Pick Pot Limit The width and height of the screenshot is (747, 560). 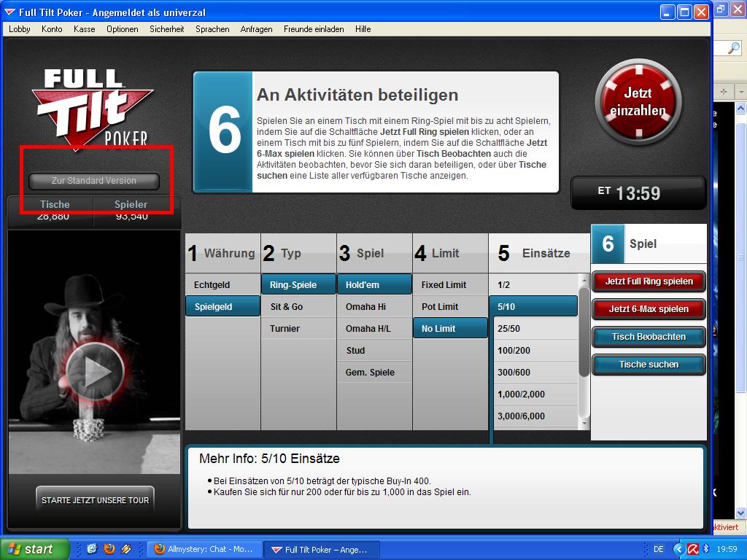pyautogui.click(x=450, y=307)
